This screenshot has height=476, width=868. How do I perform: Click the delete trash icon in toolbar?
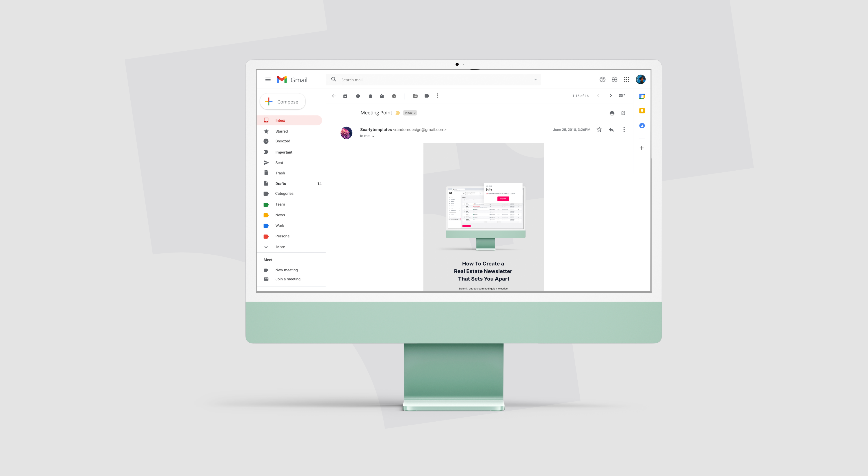pos(370,96)
